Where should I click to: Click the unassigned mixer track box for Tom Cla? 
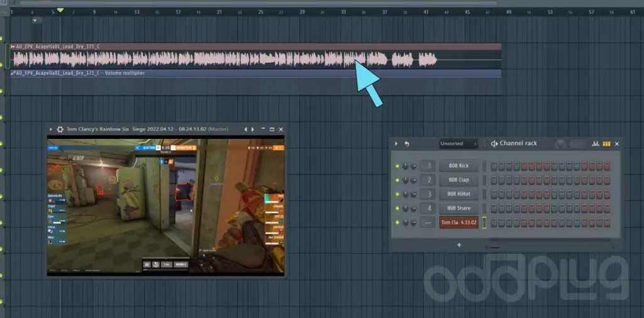pyautogui.click(x=428, y=222)
